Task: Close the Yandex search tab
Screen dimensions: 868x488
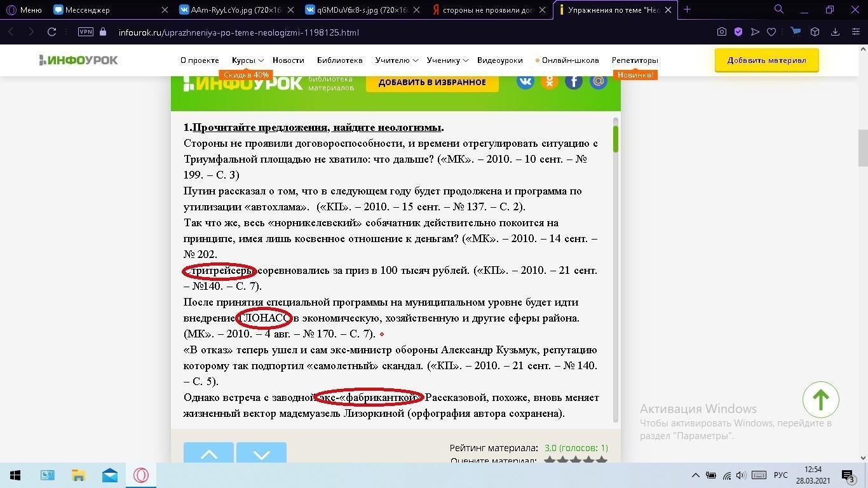Action: [541, 10]
